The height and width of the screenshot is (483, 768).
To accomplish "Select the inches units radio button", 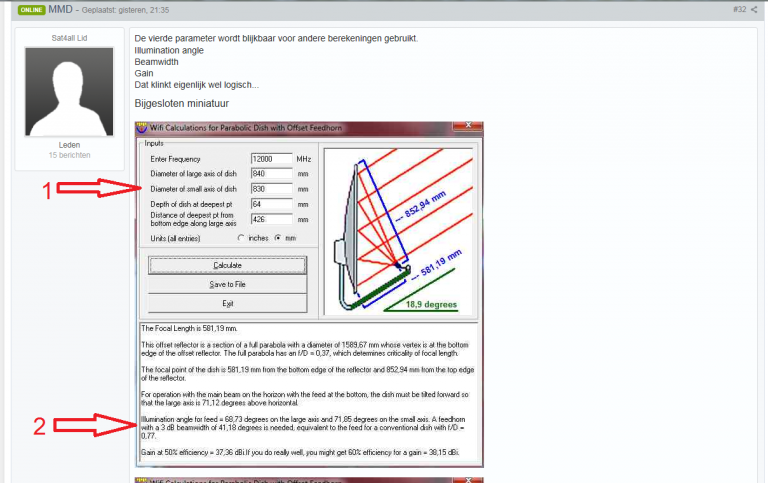I will 241,237.
